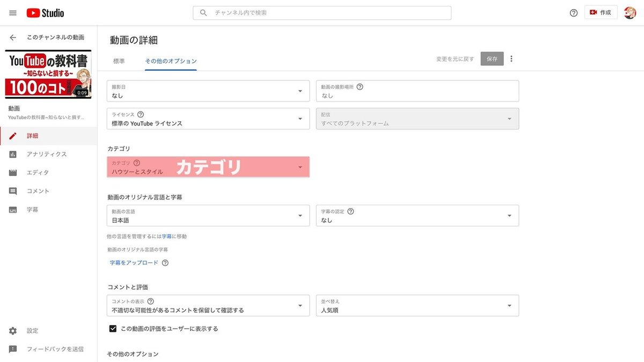Screen dimensions: 644x362
Task: Open the hamburger navigation menu
Action: click(x=13, y=13)
